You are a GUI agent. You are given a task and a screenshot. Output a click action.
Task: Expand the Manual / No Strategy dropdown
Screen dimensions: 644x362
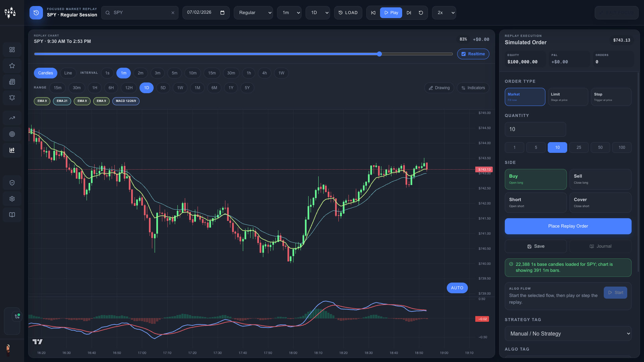(568, 334)
